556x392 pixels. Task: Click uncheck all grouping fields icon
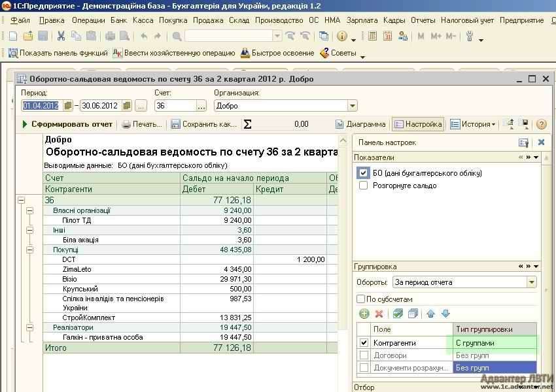point(413,314)
